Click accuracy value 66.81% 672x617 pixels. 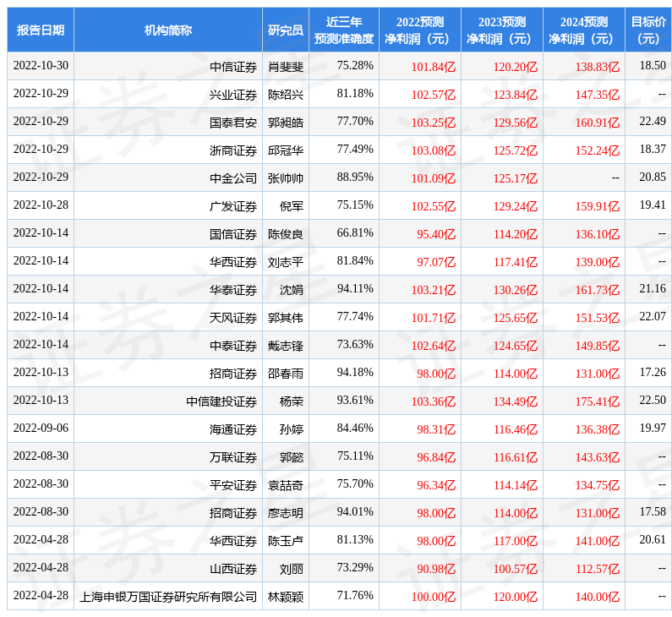tap(355, 232)
